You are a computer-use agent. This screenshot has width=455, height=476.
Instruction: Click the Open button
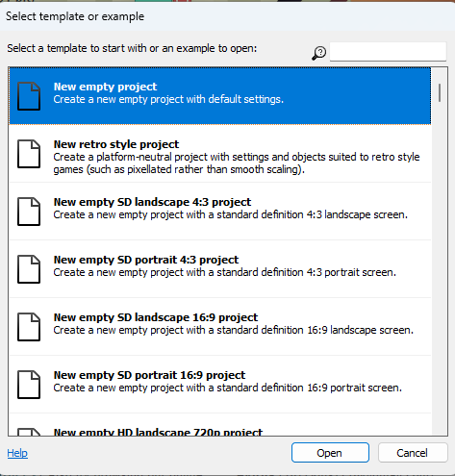330,453
